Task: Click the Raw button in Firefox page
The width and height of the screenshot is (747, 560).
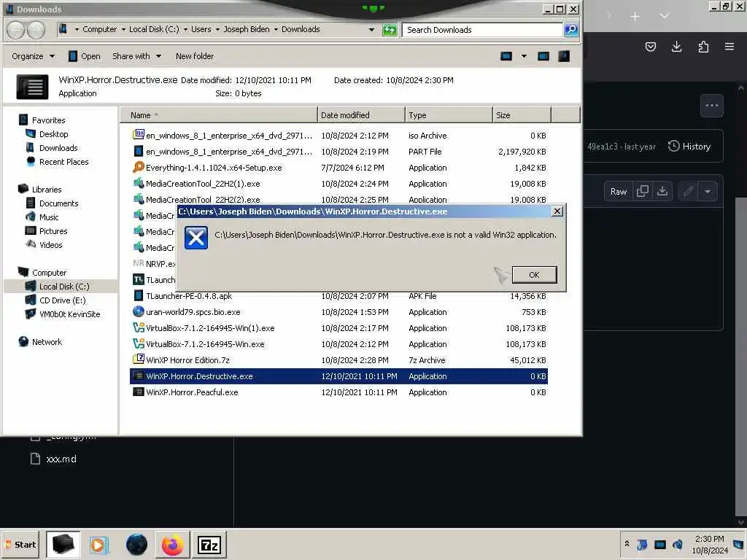Action: pos(619,192)
